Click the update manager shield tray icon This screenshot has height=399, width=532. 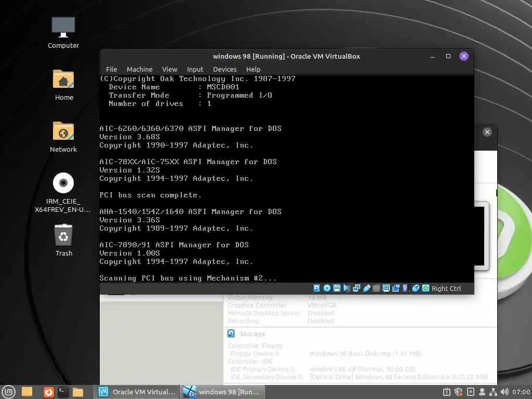coord(458,392)
